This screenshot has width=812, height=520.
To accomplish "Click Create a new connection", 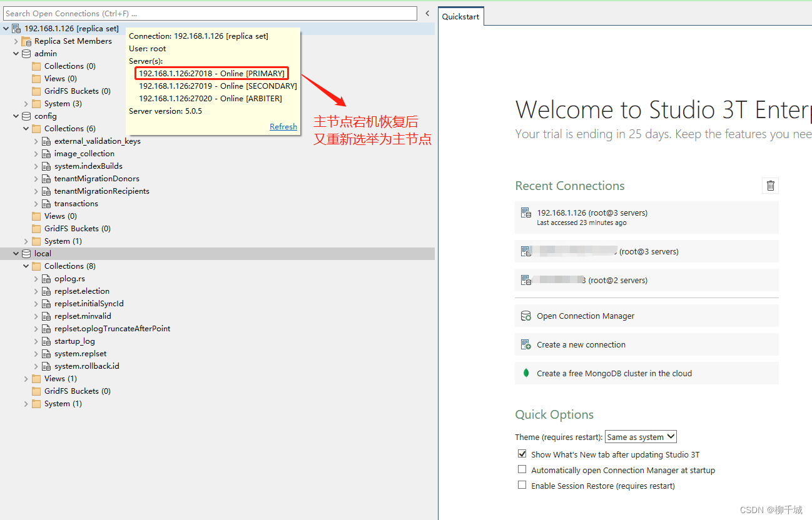I will pos(647,344).
